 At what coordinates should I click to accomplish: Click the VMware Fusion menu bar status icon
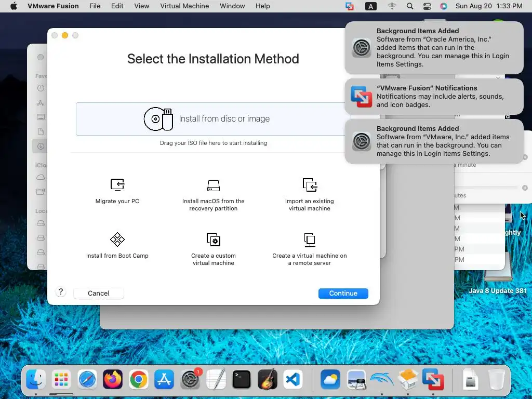point(350,6)
